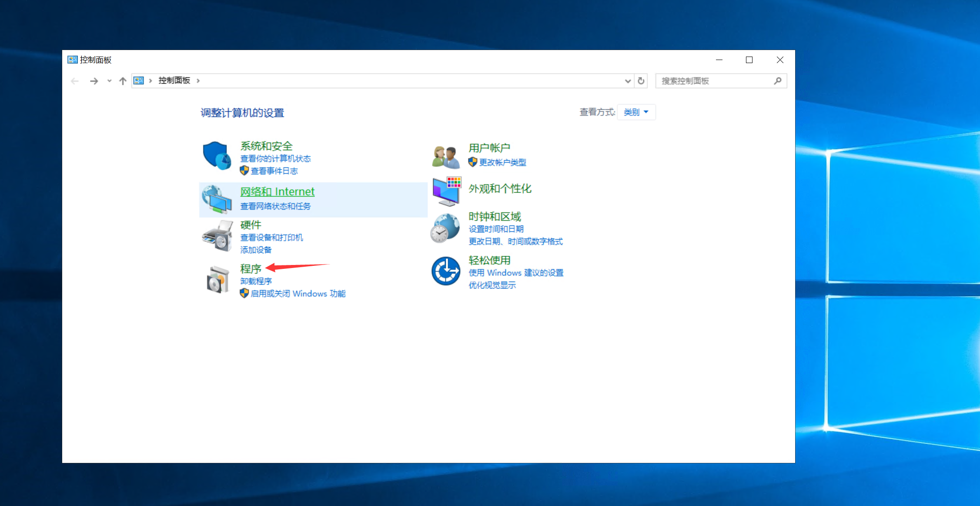Open the 类别 view-by dropdown

pyautogui.click(x=636, y=112)
